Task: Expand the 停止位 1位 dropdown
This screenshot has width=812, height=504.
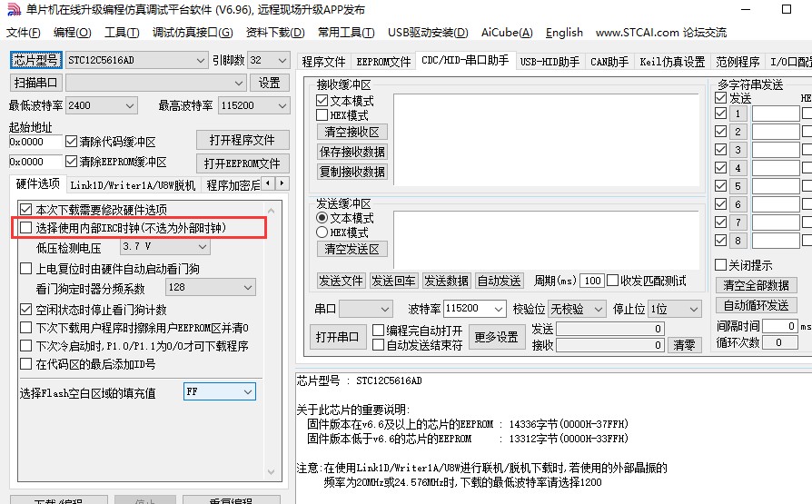Action: tap(694, 310)
